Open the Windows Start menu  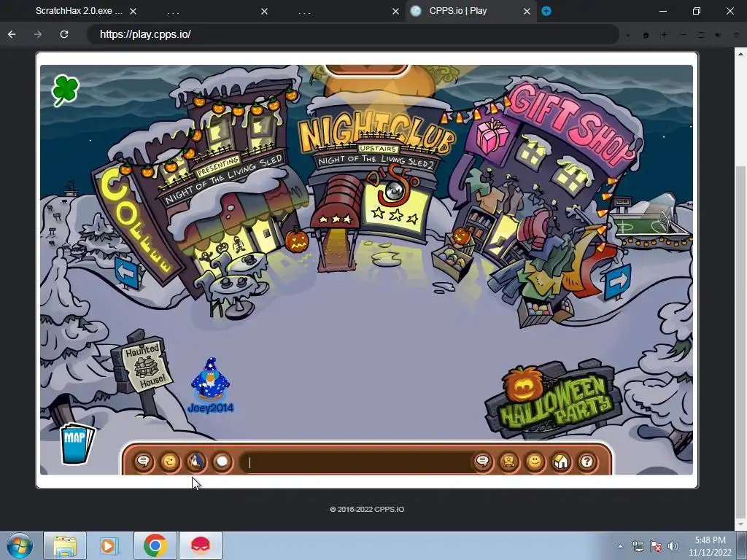coord(19,545)
